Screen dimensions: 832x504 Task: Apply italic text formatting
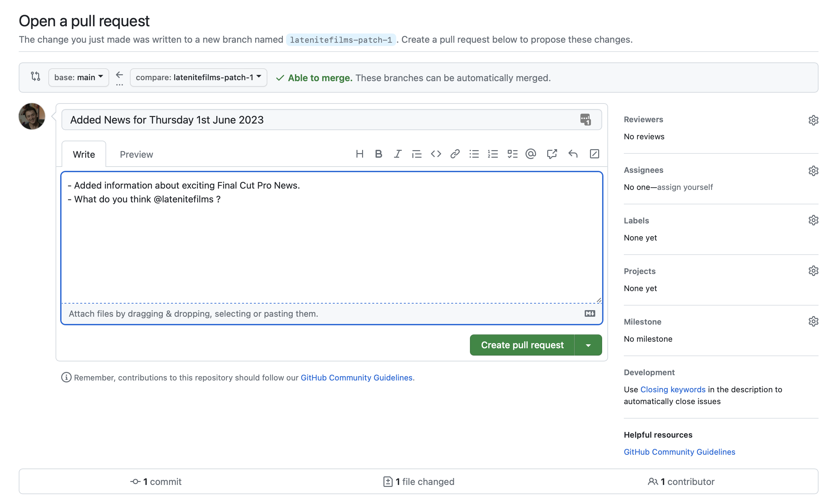pos(398,154)
